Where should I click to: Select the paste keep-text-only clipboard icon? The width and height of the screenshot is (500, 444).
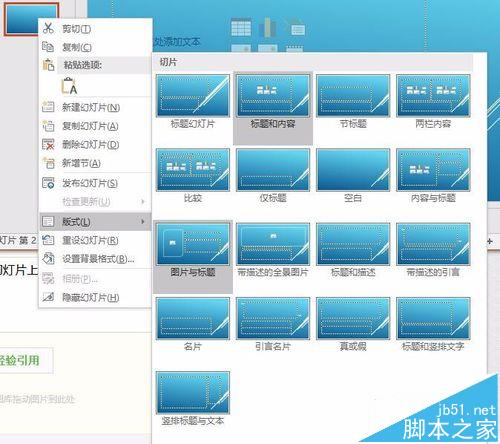[69, 86]
